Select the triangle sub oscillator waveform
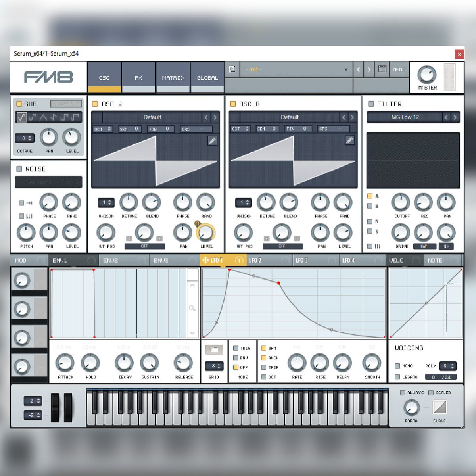The width and height of the screenshot is (476, 476). (x=43, y=117)
